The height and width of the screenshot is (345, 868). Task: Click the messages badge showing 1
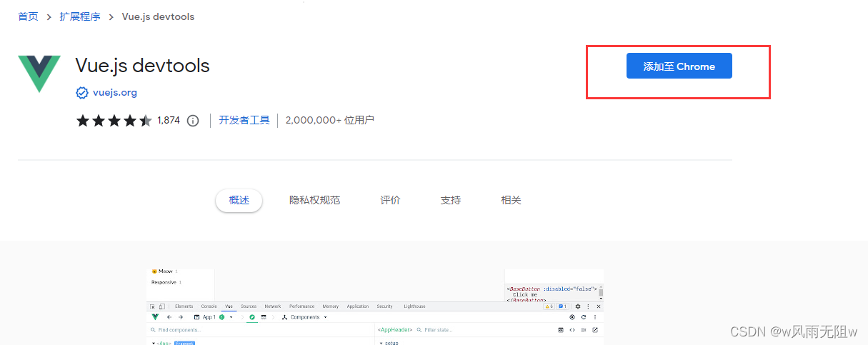coord(562,306)
